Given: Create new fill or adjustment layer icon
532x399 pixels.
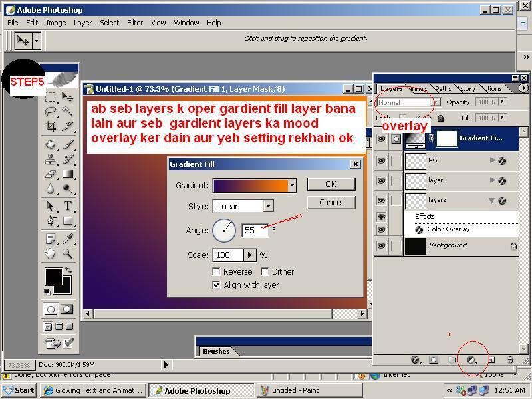Looking at the screenshot, I should pyautogui.click(x=471, y=360).
